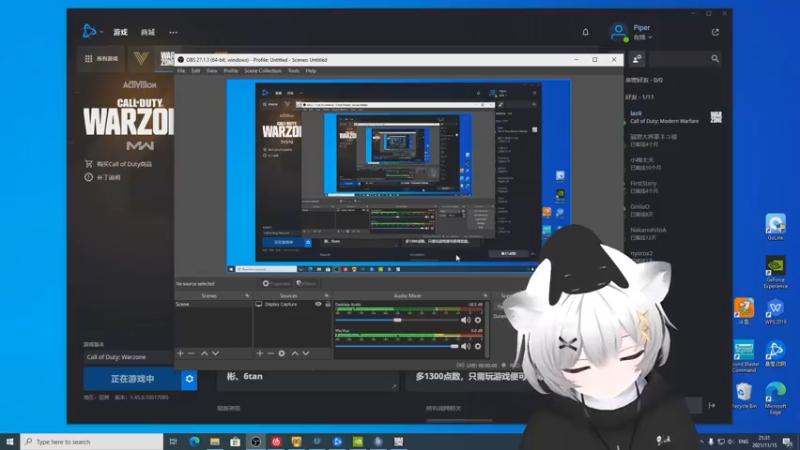
Task: Open Battle.net notifications bell
Action: 585,32
